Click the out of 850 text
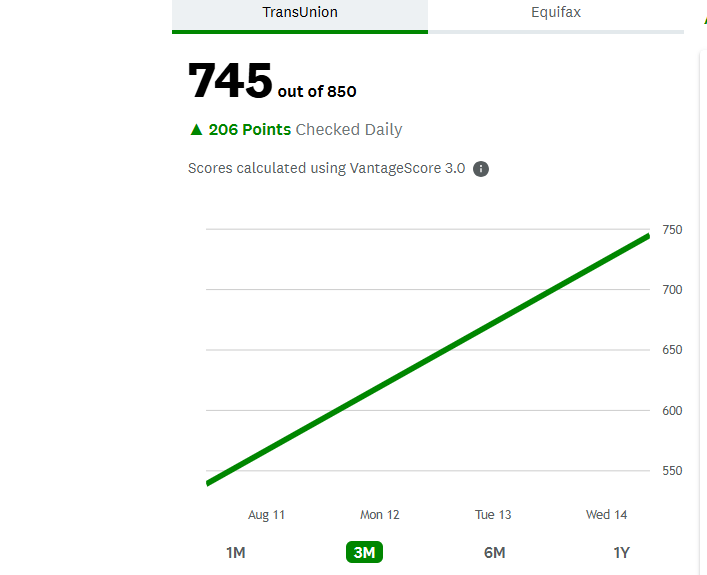This screenshot has height=575, width=707. click(317, 92)
